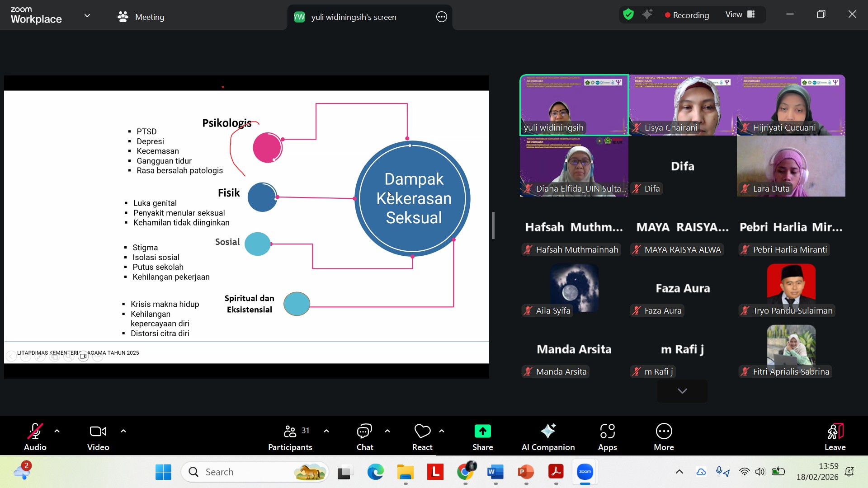Open the Apps panel
The image size is (868, 488).
point(607,437)
